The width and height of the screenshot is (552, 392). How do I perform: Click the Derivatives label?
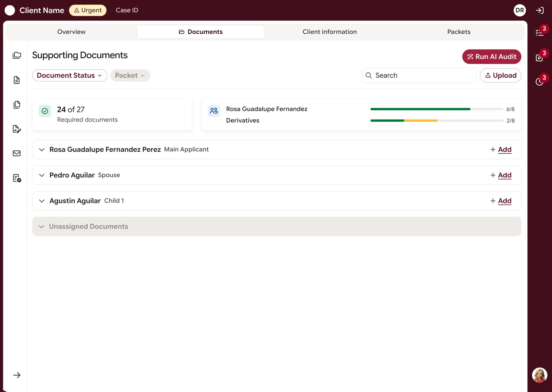click(243, 121)
